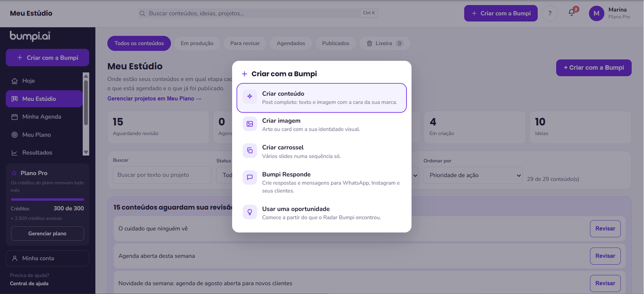Image resolution: width=644 pixels, height=294 pixels.
Task: Open notifications bell with badge 2
Action: 572,13
